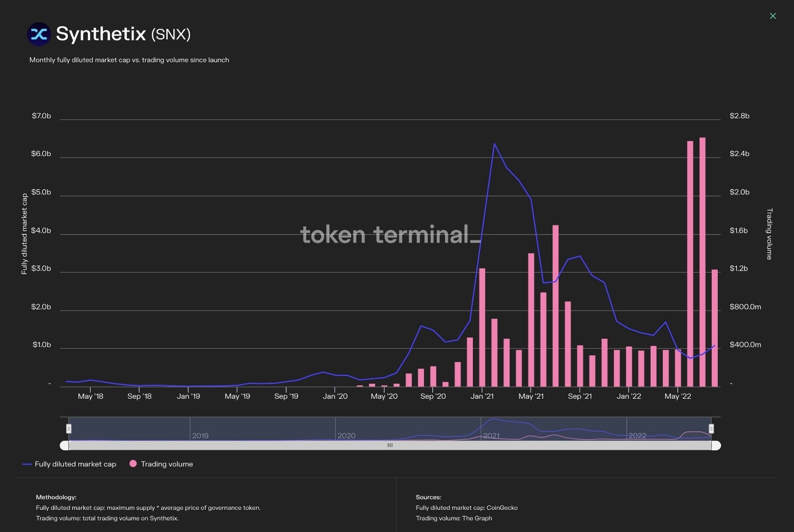The width and height of the screenshot is (794, 532).
Task: Click the Sep '20 x-axis label
Action: (x=433, y=397)
